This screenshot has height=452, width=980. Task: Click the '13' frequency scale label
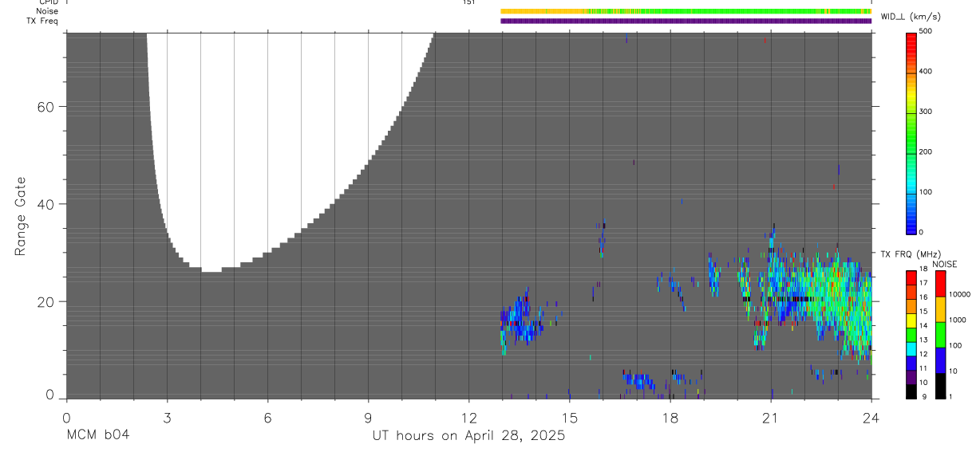924,340
